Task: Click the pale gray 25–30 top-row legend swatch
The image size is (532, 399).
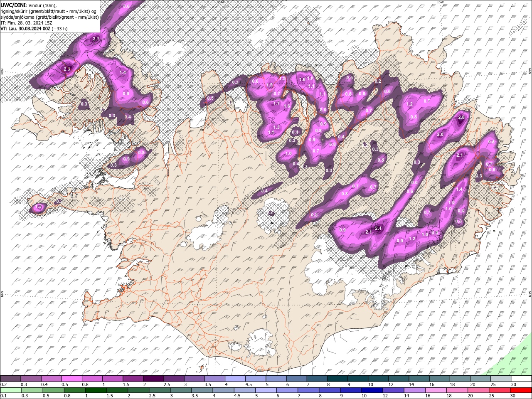Action: (x=500, y=378)
